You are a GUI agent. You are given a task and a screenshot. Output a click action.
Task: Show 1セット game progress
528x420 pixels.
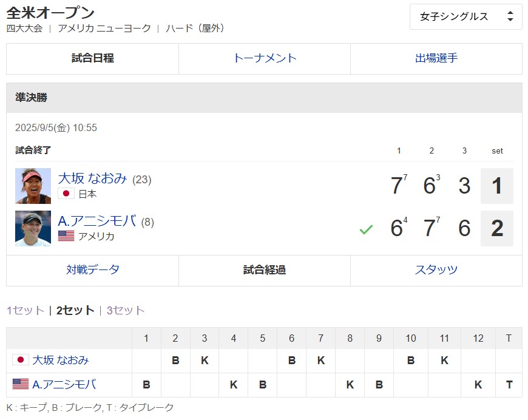[x=25, y=311]
